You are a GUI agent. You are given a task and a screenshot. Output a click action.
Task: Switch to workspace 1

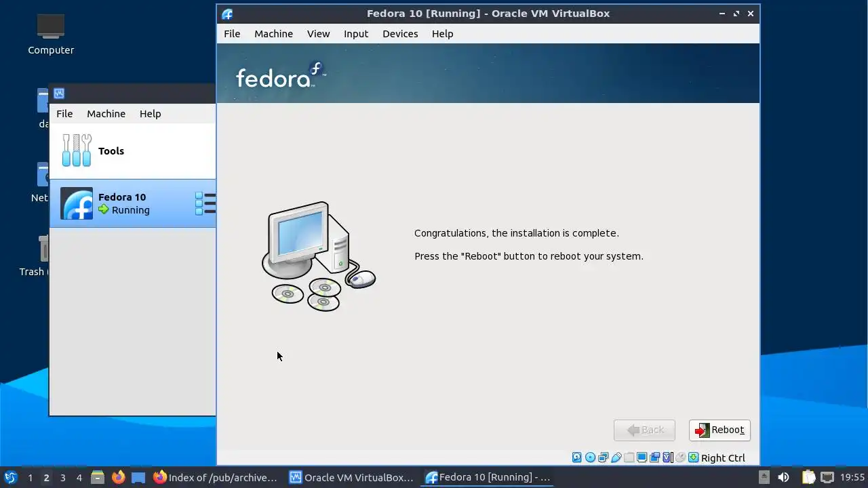[x=30, y=478]
